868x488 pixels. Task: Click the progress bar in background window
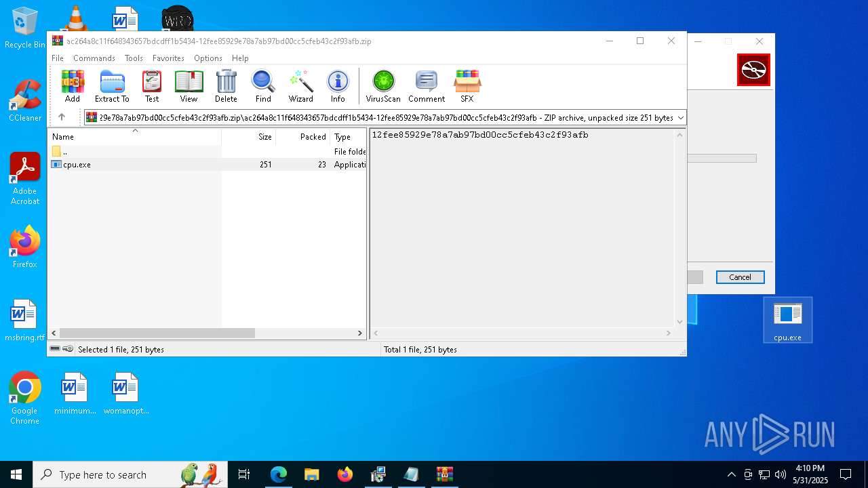click(722, 159)
